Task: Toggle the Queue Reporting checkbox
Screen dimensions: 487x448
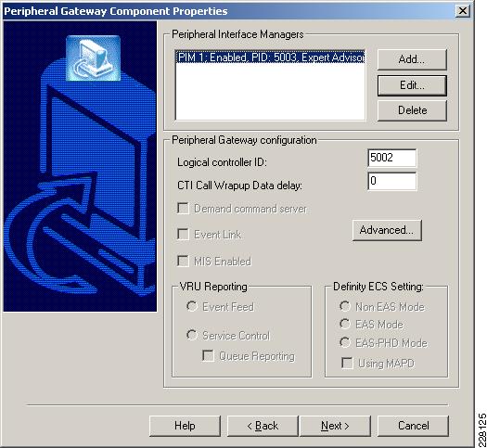Action: (208, 356)
